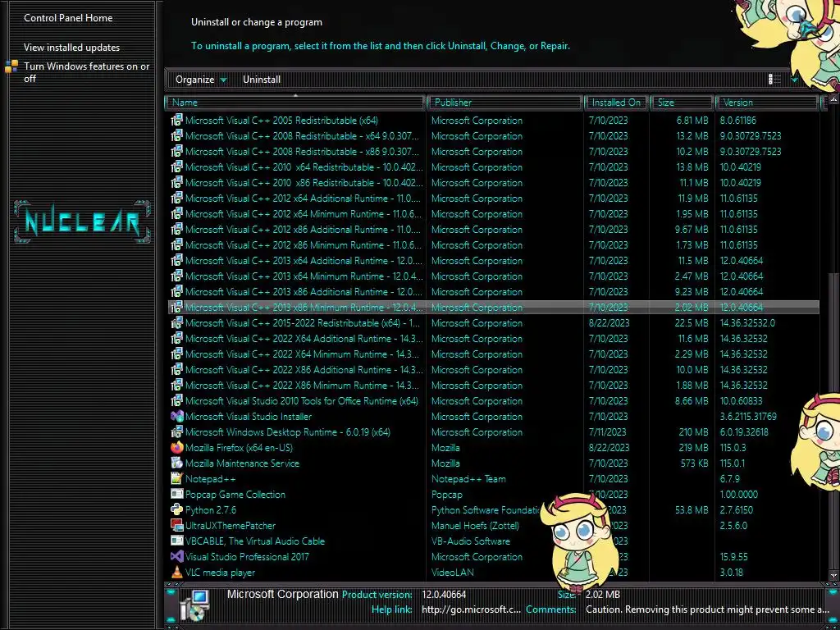Click the Visual C++ 2005 Redistributable icon
This screenshot has height=630, width=840.
[177, 120]
